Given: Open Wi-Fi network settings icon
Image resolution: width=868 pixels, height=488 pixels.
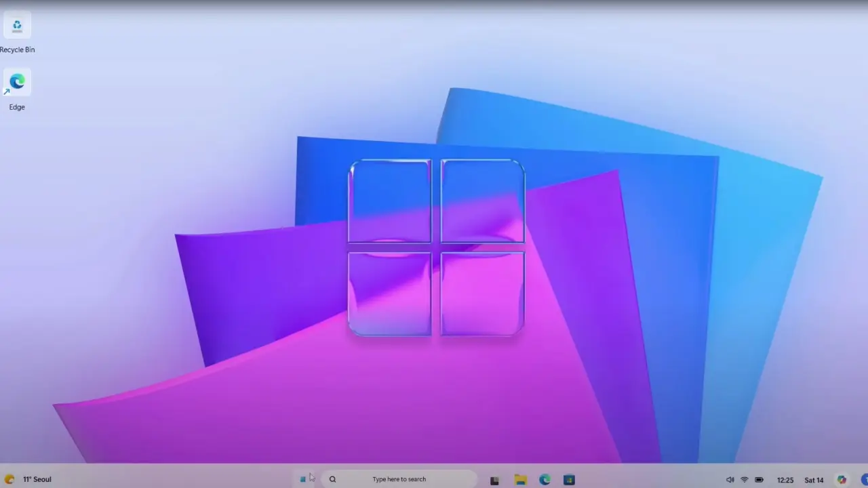Looking at the screenshot, I should point(744,480).
